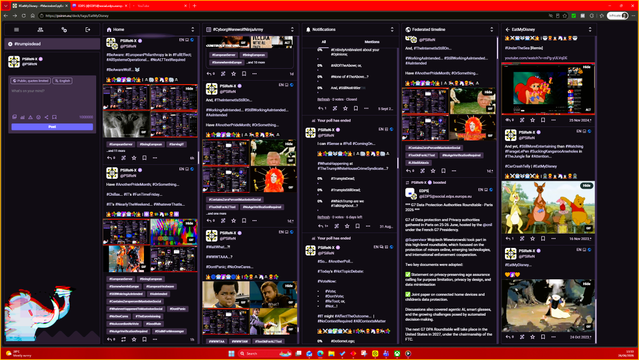Screen dimensions: 639x360
Task: Switch to the Mentions tab in Notifications
Action: click(372, 42)
